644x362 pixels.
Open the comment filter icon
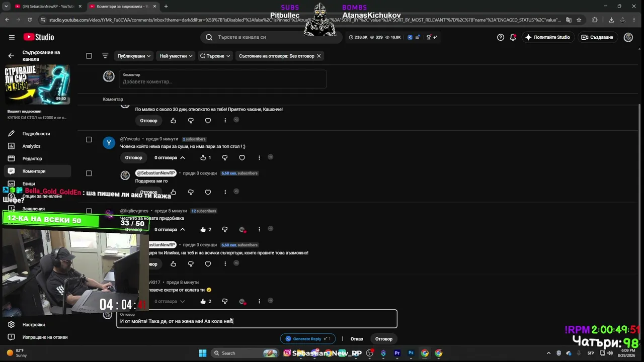(x=105, y=56)
